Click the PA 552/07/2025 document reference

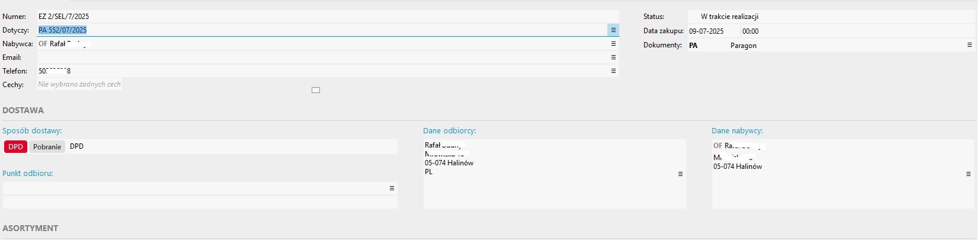click(x=63, y=30)
